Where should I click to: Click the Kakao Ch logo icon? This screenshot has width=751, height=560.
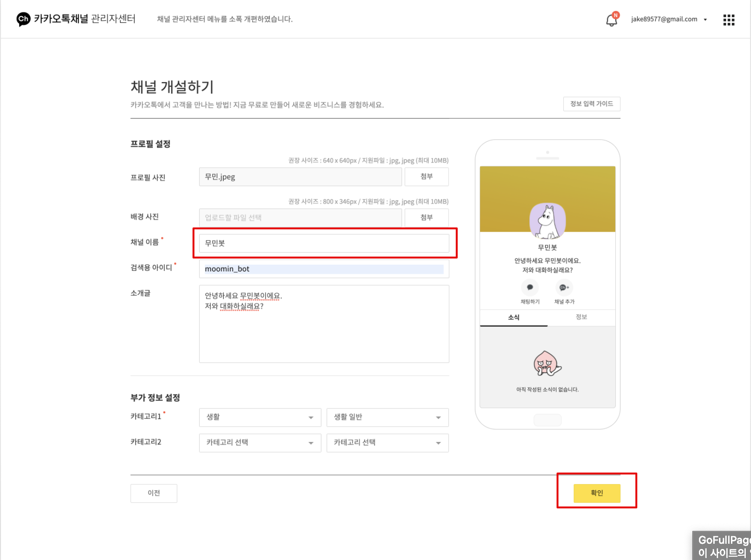click(23, 19)
